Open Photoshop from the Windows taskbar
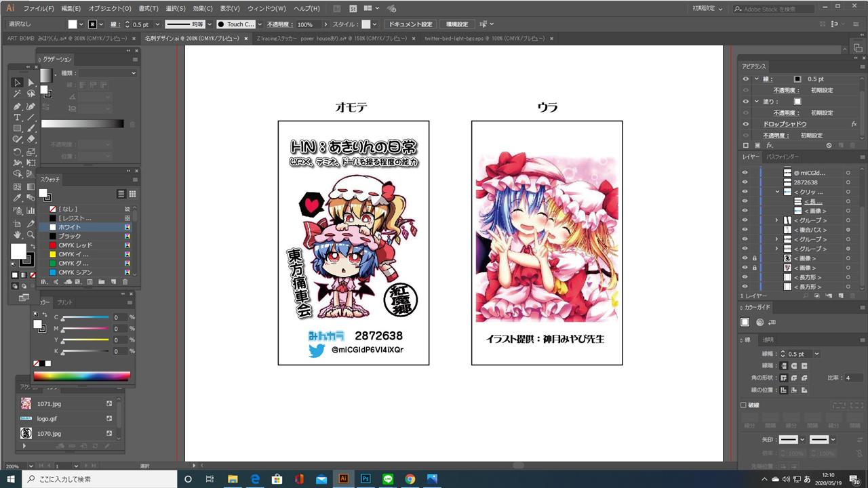This screenshot has height=488, width=868. 365,479
